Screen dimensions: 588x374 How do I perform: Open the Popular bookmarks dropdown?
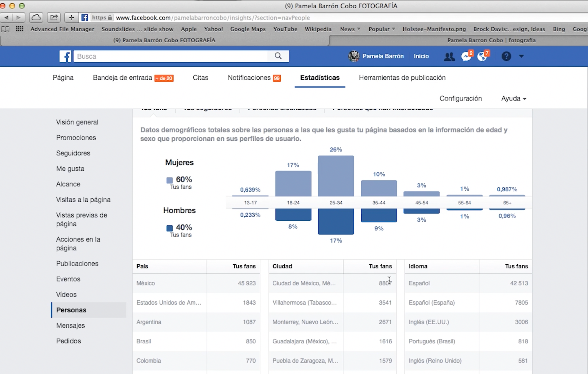[382, 29]
